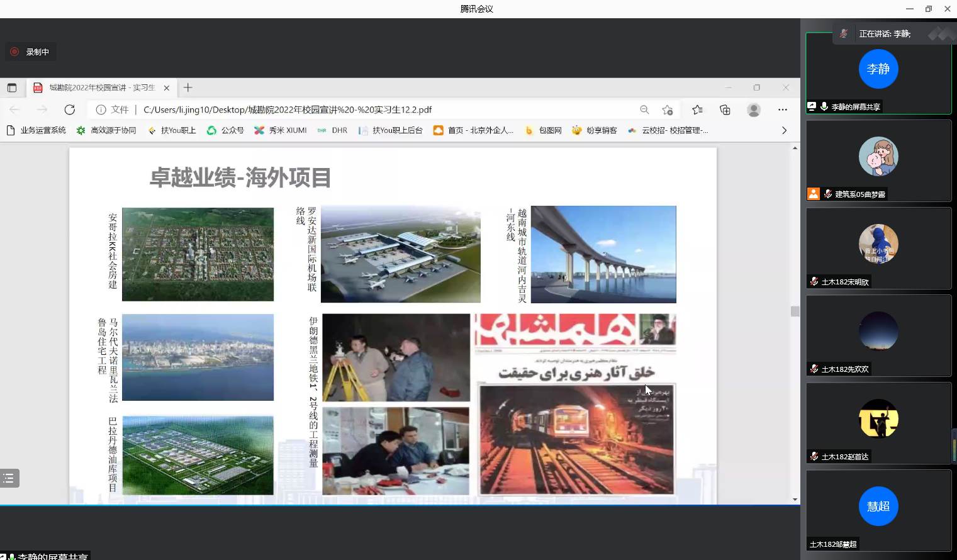Click the browser profile avatar
This screenshot has width=957, height=560.
coord(753,109)
